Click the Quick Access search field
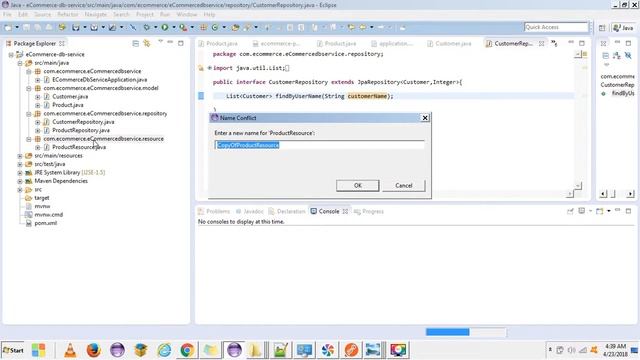Viewport: 640px width, 360px height. coord(556,27)
